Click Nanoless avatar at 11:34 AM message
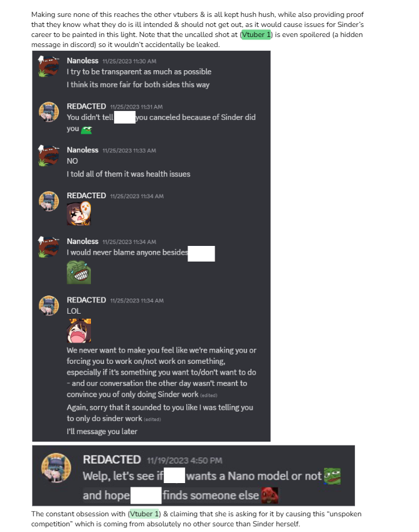 pyautogui.click(x=48, y=247)
